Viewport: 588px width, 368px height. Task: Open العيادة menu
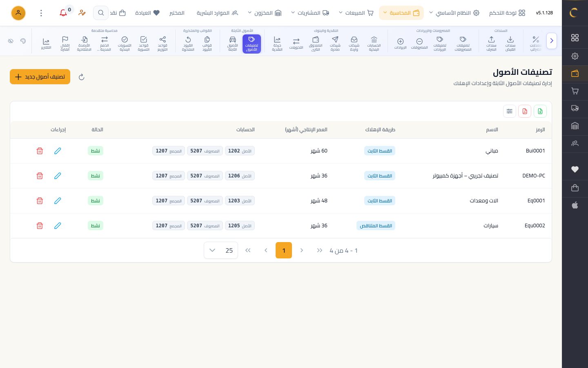coord(147,13)
